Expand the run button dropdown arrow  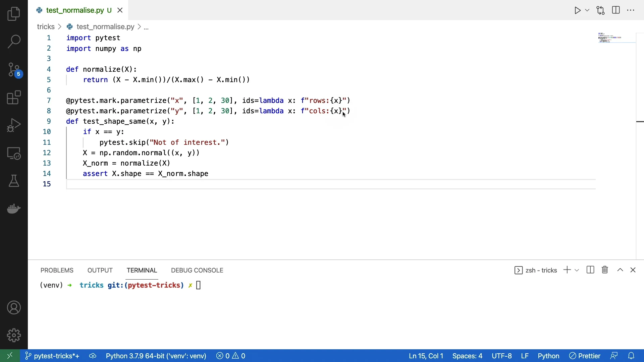588,10
